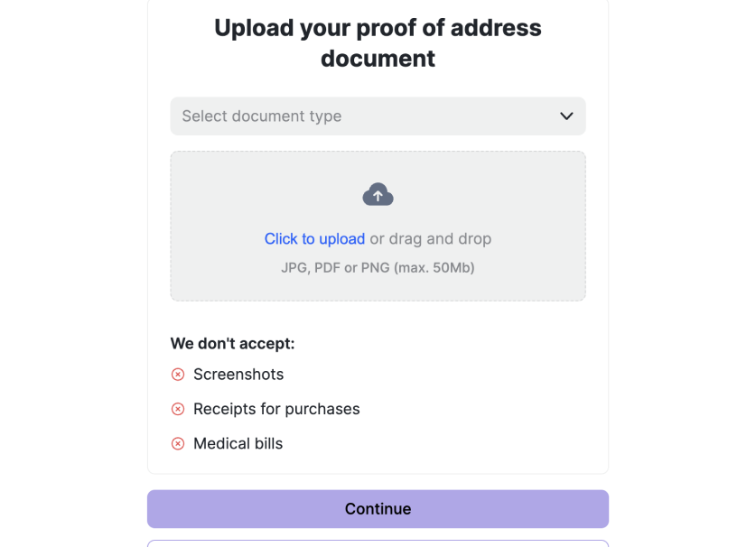The image size is (756, 547).
Task: Click the 'Click to upload' link
Action: pyautogui.click(x=314, y=239)
